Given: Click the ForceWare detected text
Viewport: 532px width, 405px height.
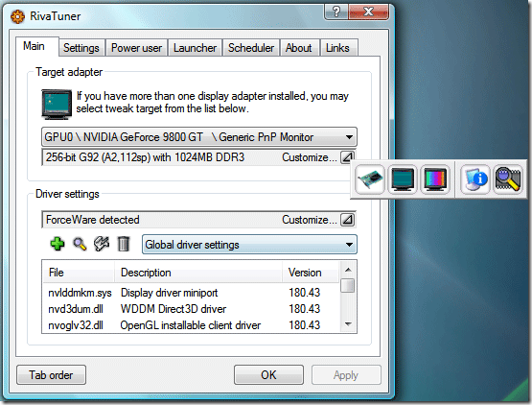Looking at the screenshot, I should 93,220.
